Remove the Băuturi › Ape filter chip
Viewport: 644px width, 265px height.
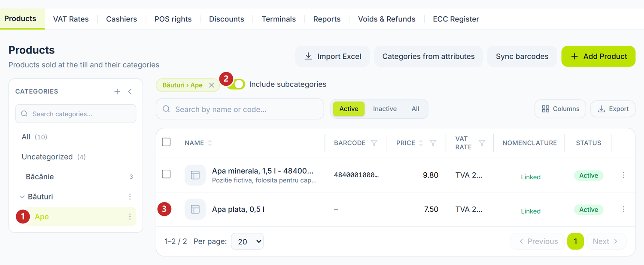click(x=211, y=85)
